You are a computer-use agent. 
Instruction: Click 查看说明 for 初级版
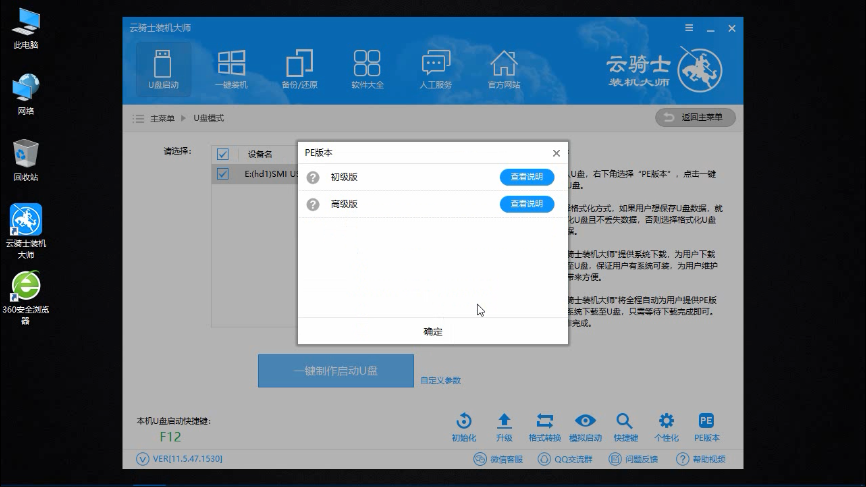[x=526, y=177]
